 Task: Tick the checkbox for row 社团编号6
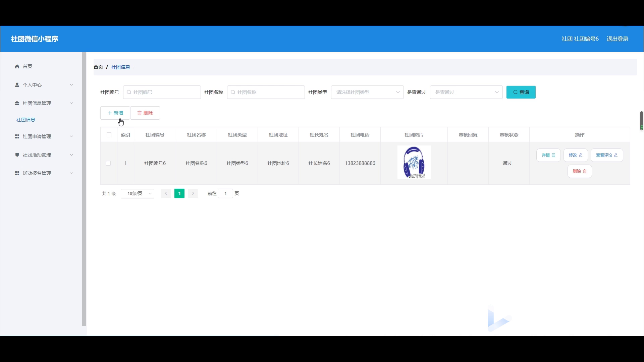click(108, 163)
